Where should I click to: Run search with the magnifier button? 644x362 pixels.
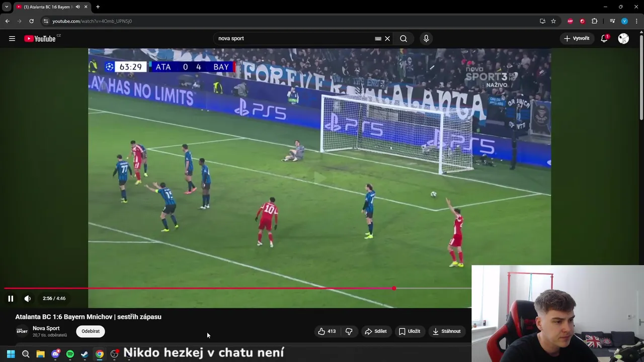click(x=404, y=39)
